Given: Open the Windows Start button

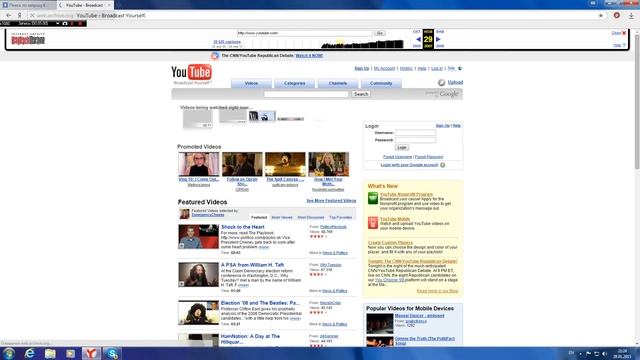Looking at the screenshot, I should click(9, 353).
